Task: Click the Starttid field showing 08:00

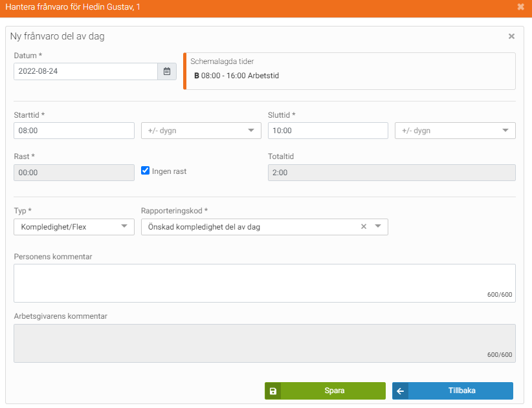Action: pos(74,131)
